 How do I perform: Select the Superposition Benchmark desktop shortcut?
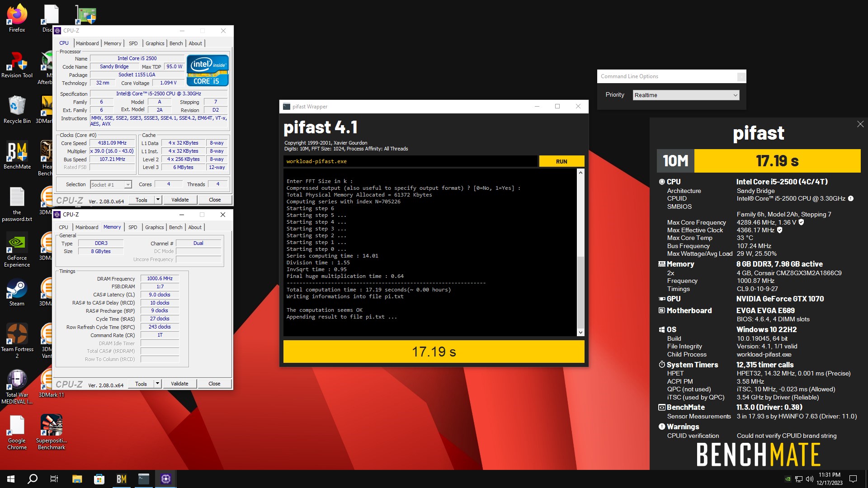pyautogui.click(x=52, y=432)
